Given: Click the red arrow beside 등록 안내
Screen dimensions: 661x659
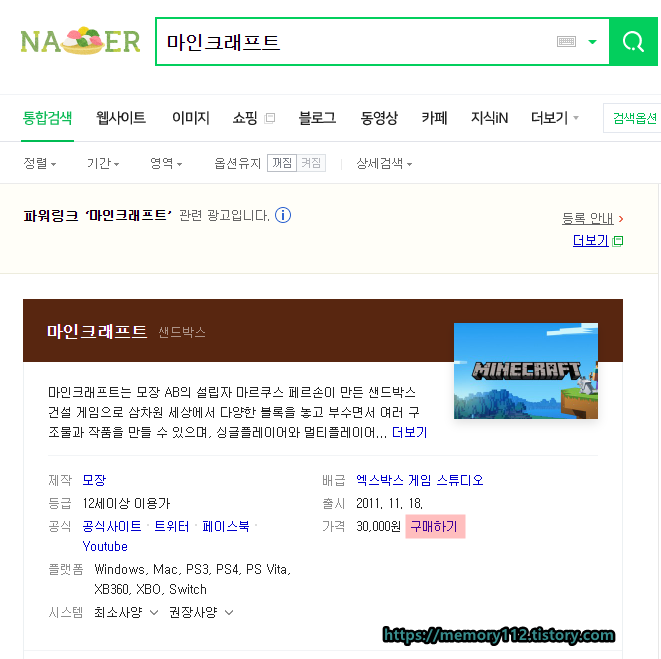Looking at the screenshot, I should click(x=621, y=219).
